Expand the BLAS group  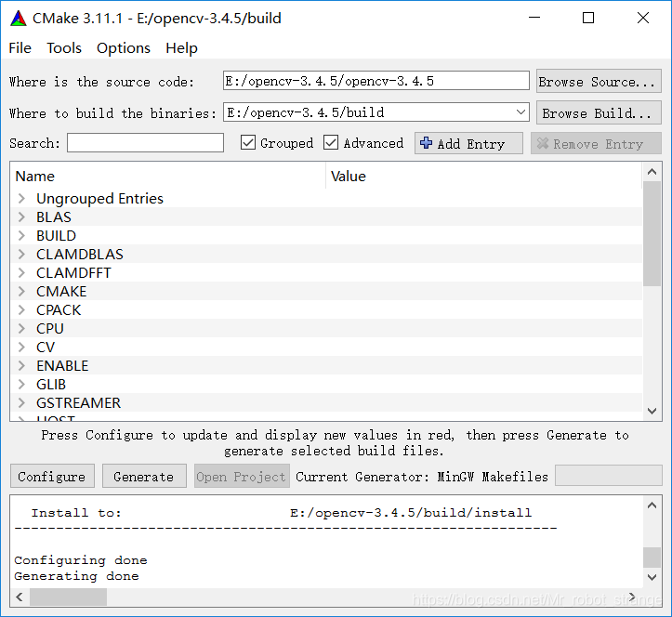coord(21,217)
